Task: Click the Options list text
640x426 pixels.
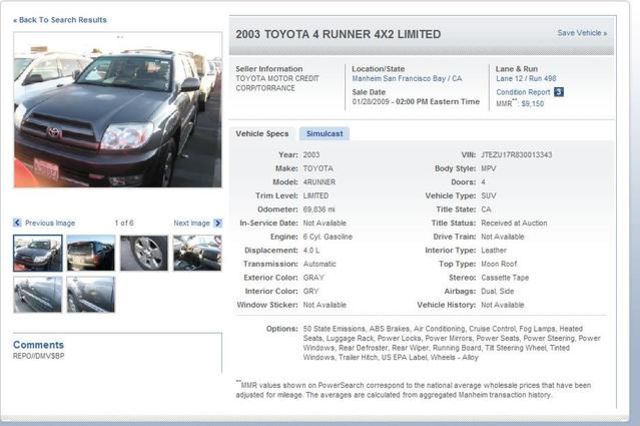Action: click(x=451, y=343)
